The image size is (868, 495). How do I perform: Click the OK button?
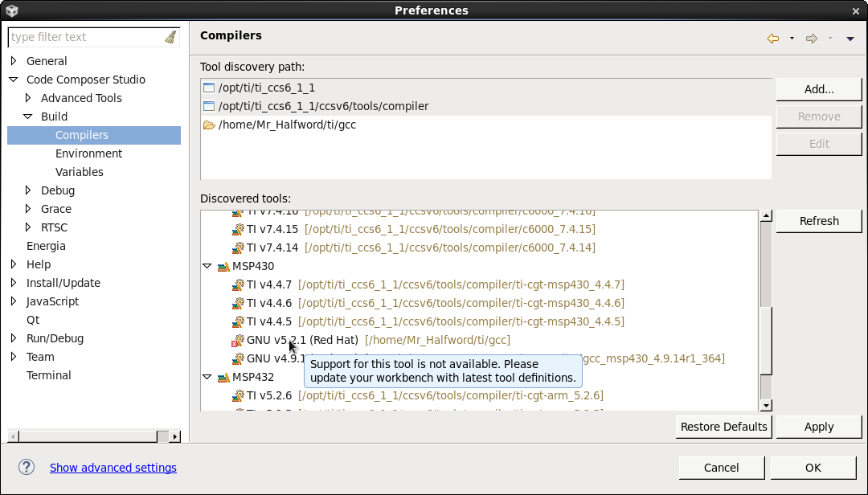pyautogui.click(x=813, y=468)
